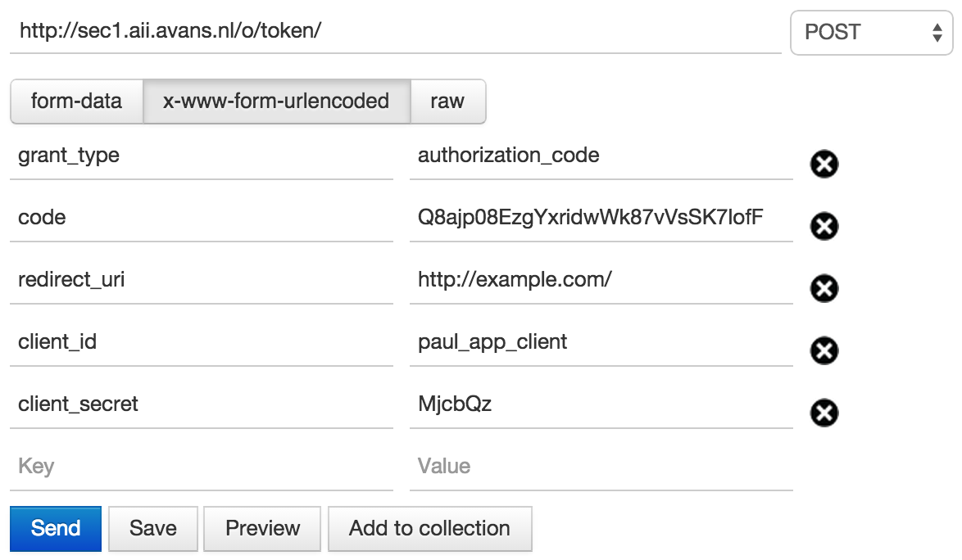Click the request URL field
The image size is (962, 560).
click(395, 33)
